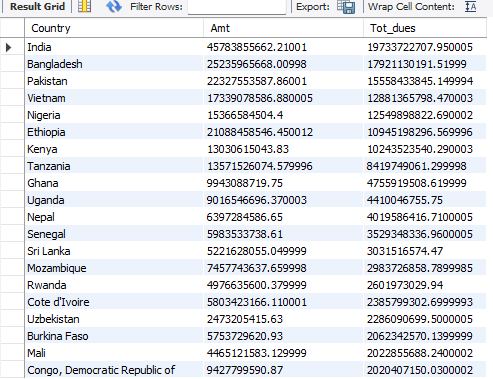493x379 pixels.
Task: Select the Bangladesh country cell
Action: [114, 64]
